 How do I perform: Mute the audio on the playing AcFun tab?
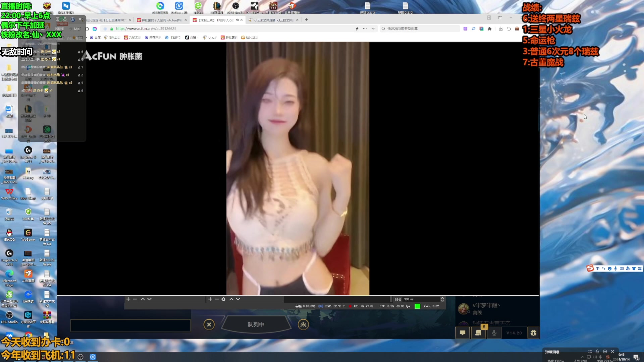pyautogui.click(x=237, y=20)
